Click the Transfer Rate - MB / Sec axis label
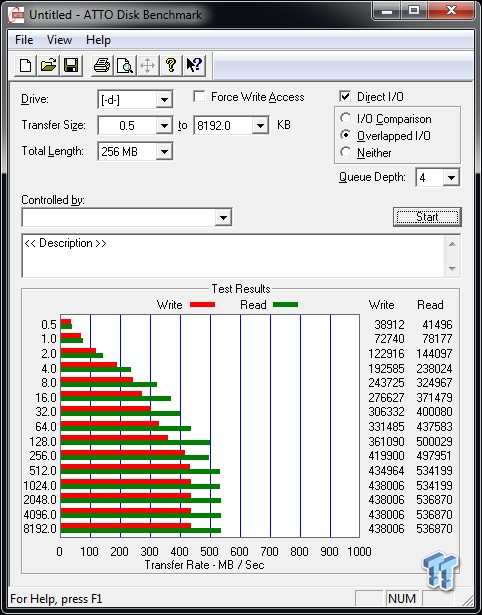This screenshot has width=482, height=615. point(204,565)
